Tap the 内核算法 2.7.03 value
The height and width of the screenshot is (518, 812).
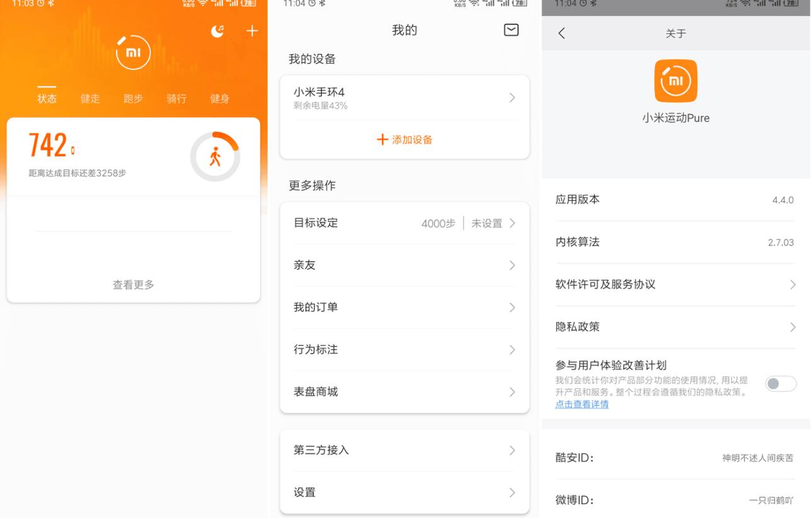[x=781, y=242]
